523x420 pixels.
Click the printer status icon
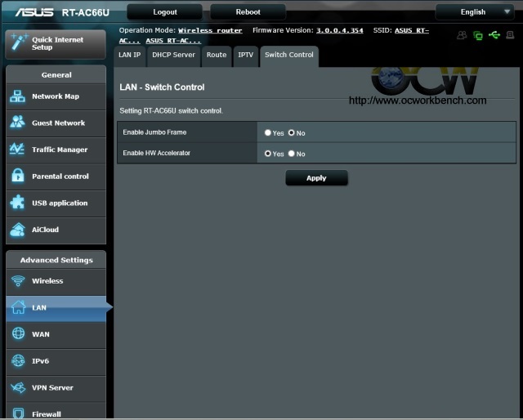click(x=510, y=34)
